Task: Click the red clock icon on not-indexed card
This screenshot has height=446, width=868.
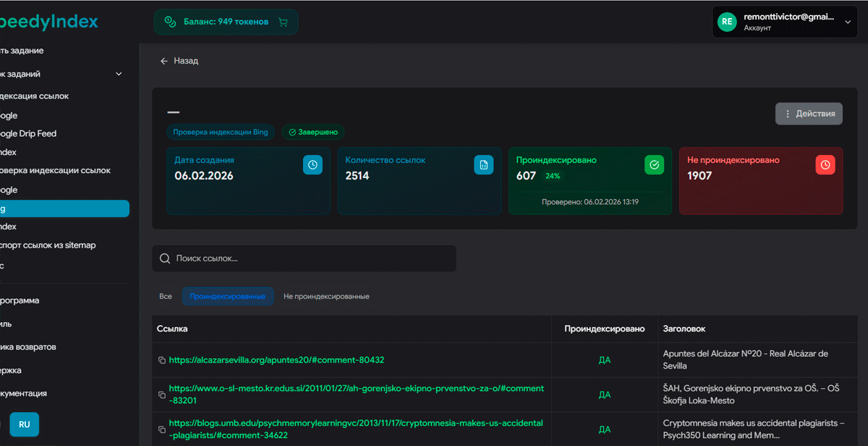Action: tap(825, 165)
